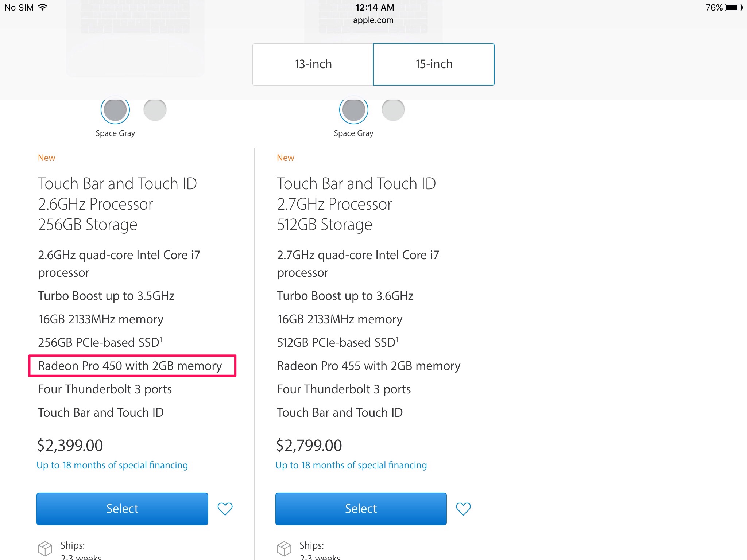Open special financing link under $2,399.00
The height and width of the screenshot is (560, 747).
tap(112, 465)
